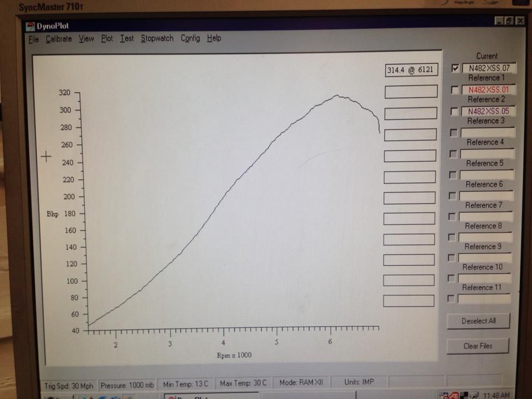Open the Calibrate menu
The image size is (532, 399).
[x=58, y=39]
